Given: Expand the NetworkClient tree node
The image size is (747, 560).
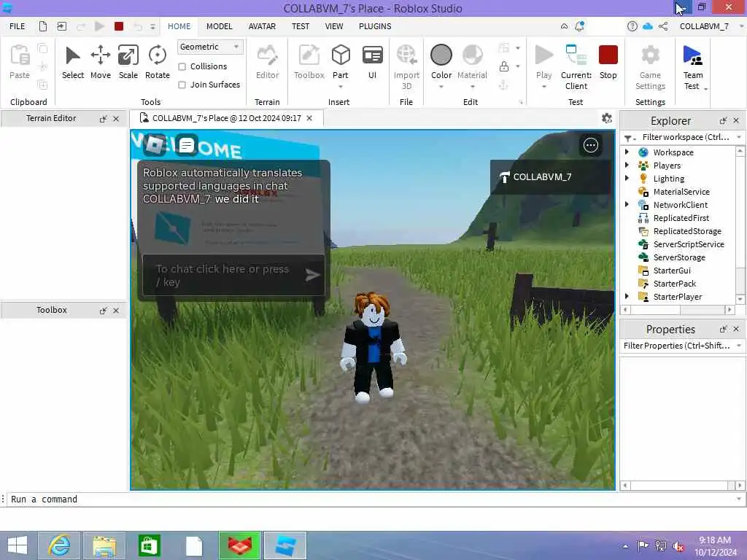Looking at the screenshot, I should pyautogui.click(x=627, y=204).
